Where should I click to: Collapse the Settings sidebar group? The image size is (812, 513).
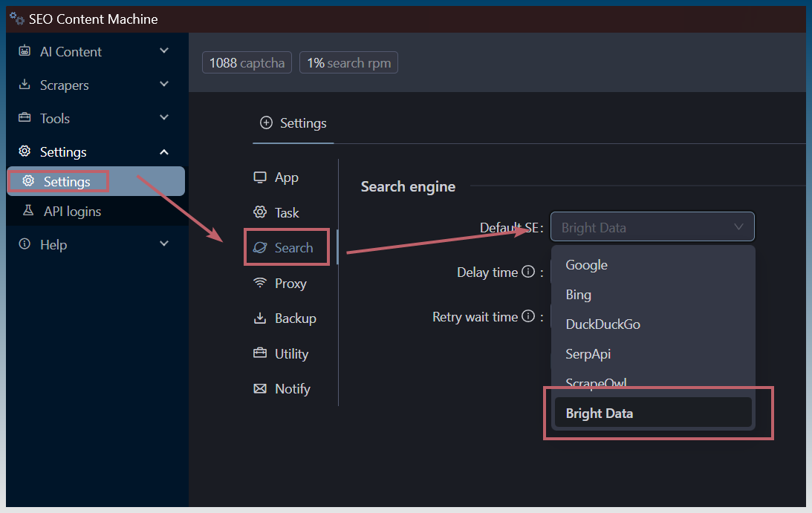[x=164, y=151]
